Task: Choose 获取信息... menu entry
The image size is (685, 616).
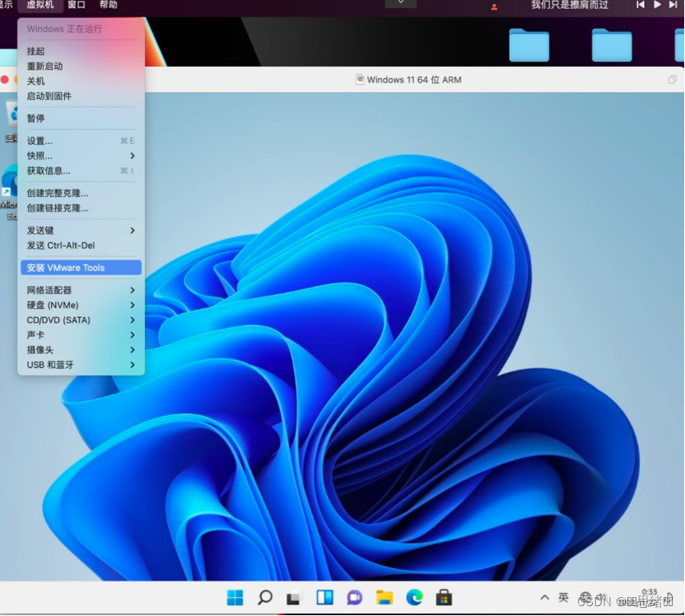Action: coord(81,170)
